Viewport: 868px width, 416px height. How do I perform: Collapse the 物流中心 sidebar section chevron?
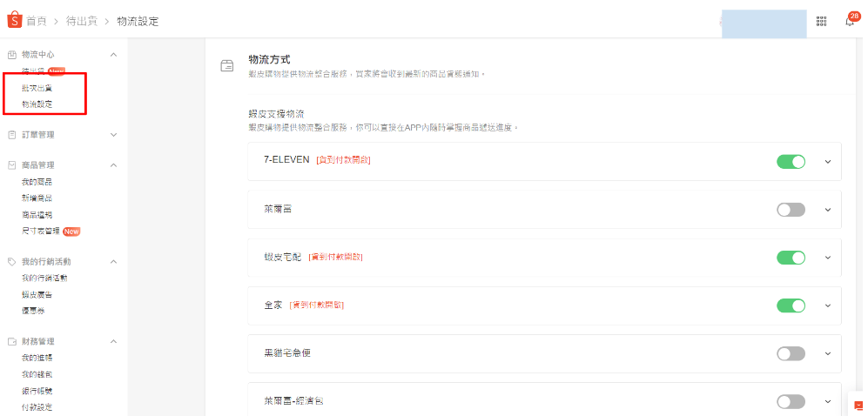click(113, 55)
